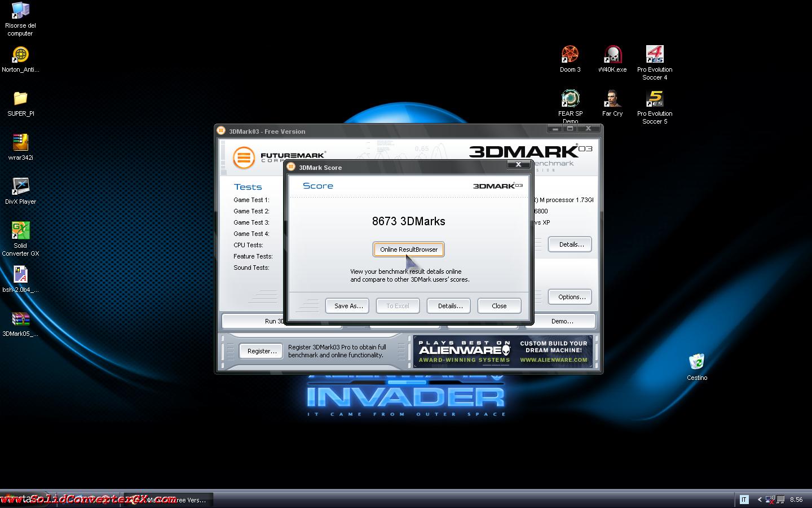Click the IT language indicator in tray

coord(744,500)
